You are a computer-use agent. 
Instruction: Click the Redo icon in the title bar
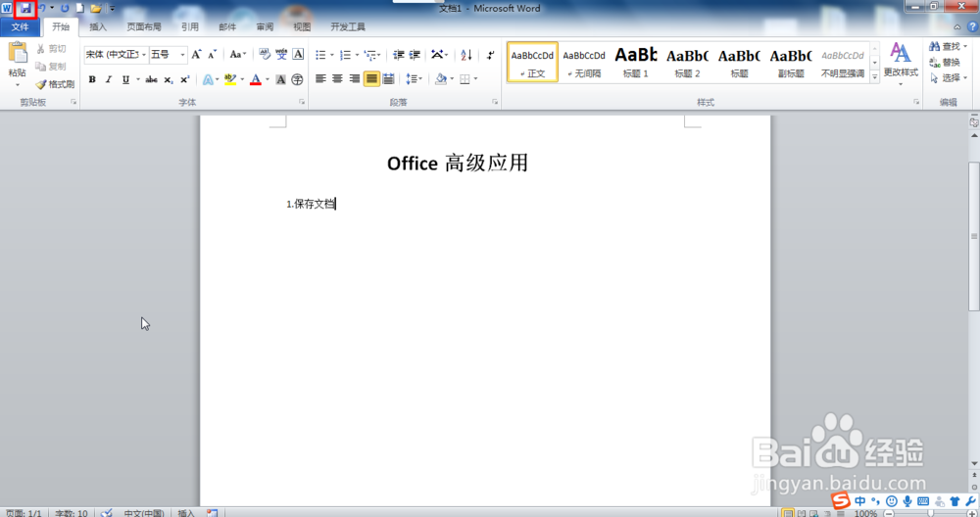(65, 8)
